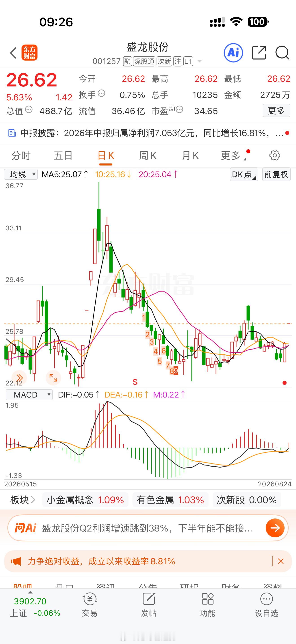Tap the DEA:-0.16 value label
Screen dimensions: 296x644
point(126,395)
